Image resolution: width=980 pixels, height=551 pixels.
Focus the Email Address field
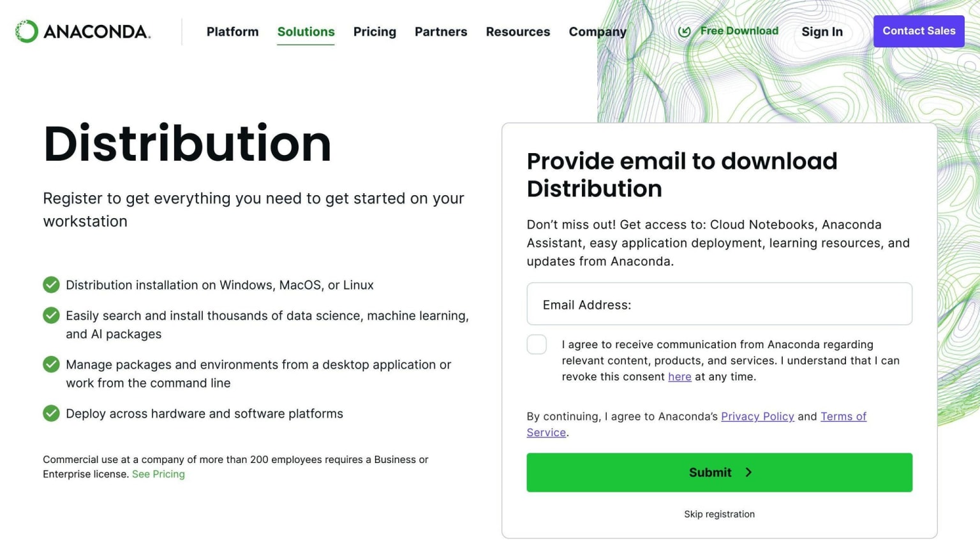719,304
